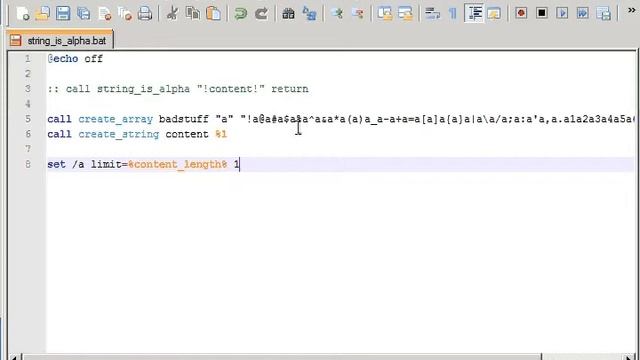
Task: Place cursor on '@echo off' line
Action: point(75,59)
